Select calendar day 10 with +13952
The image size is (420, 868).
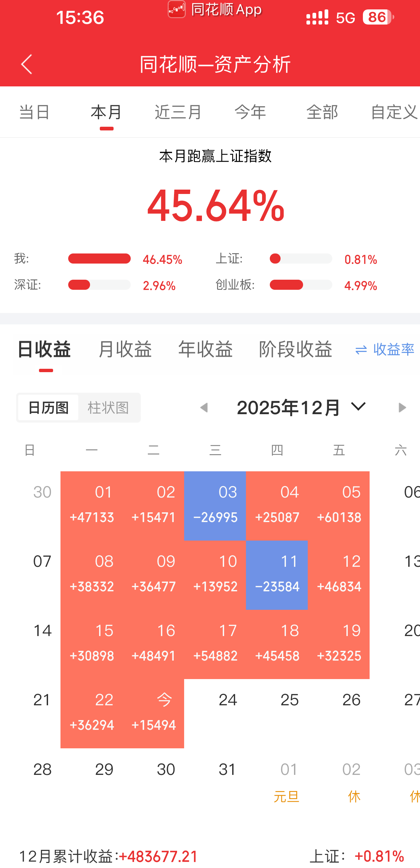pos(215,575)
